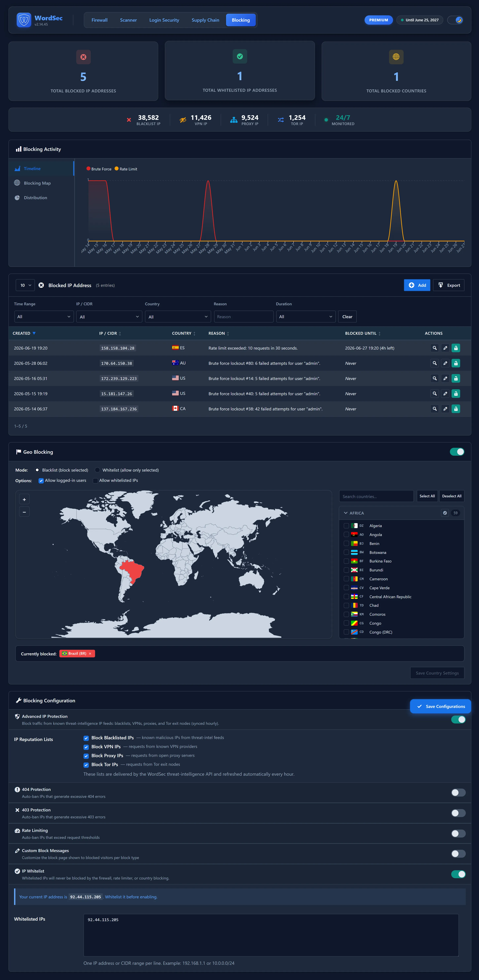Screen dimensions: 479x980
Task: Open the Duration filter dropdown
Action: (x=306, y=317)
